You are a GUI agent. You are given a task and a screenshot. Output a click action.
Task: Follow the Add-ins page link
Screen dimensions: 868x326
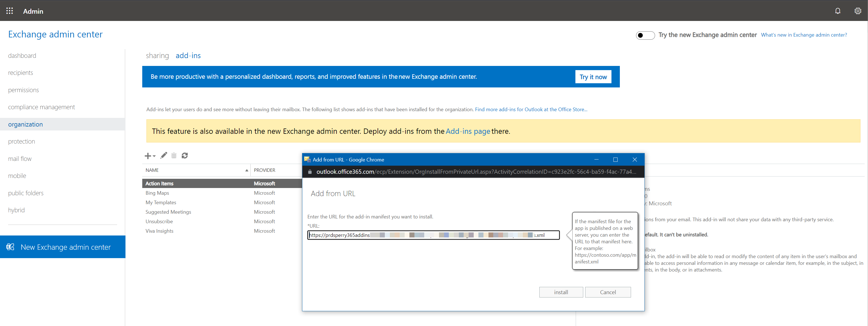click(x=468, y=131)
